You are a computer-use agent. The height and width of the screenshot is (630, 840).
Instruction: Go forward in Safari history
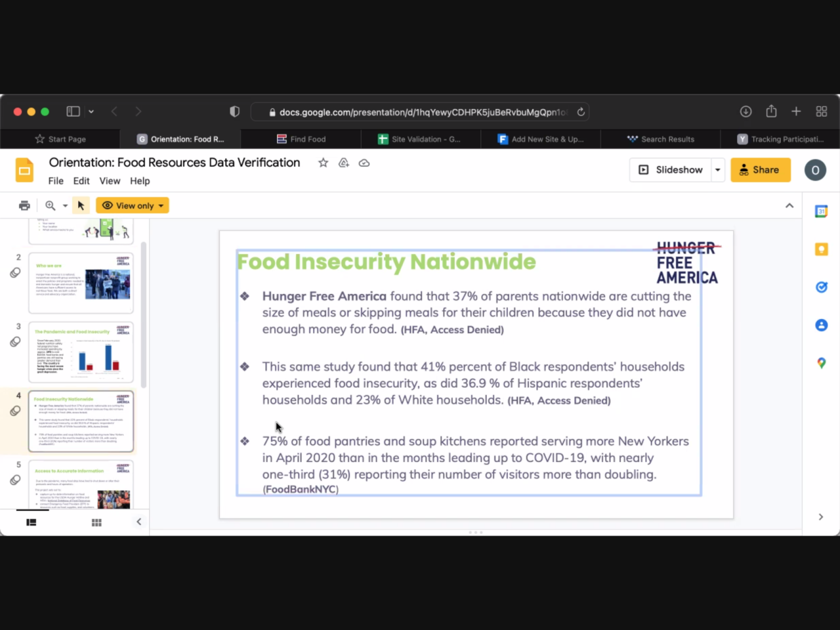pos(138,112)
